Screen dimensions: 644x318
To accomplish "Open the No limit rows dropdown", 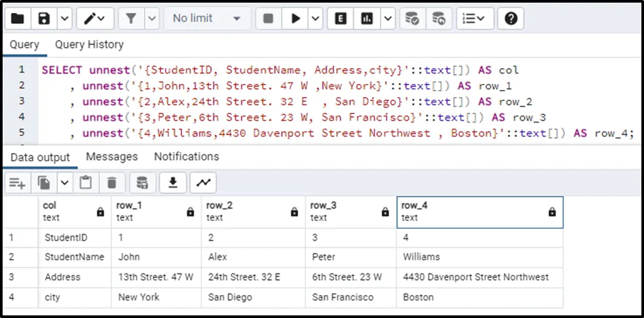I will coord(206,19).
